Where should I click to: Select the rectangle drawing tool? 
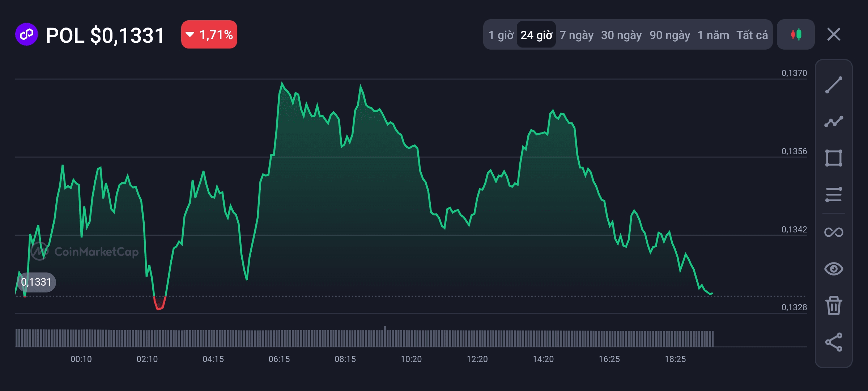click(x=834, y=158)
